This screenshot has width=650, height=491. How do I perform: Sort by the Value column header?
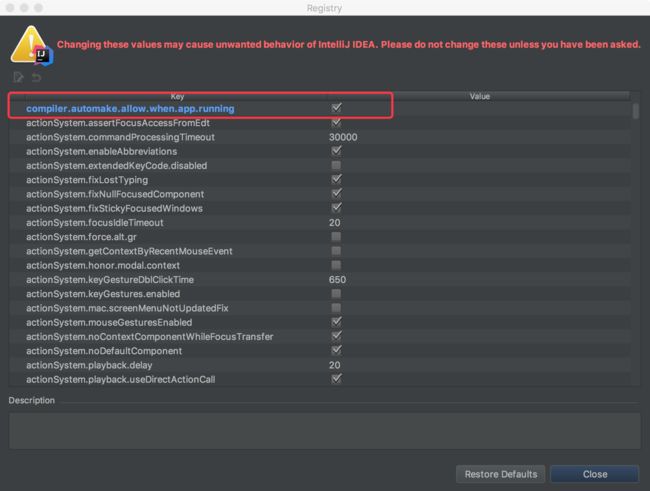coord(479,96)
